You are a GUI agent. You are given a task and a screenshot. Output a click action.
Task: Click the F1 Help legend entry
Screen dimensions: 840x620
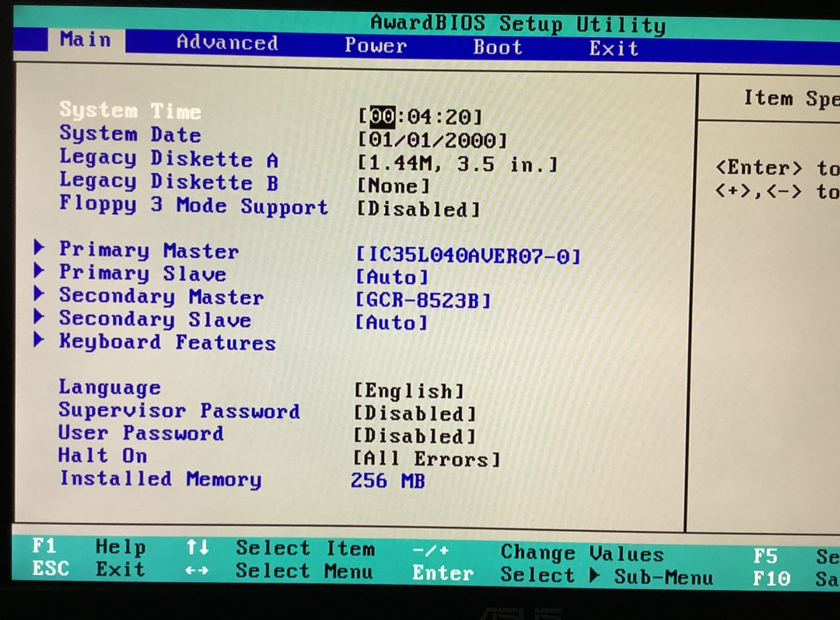(89, 546)
